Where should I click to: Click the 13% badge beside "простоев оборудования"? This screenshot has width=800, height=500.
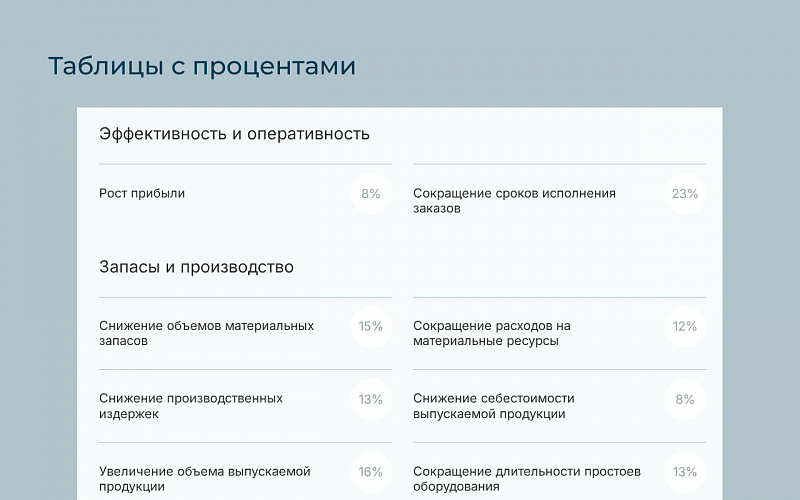685,472
